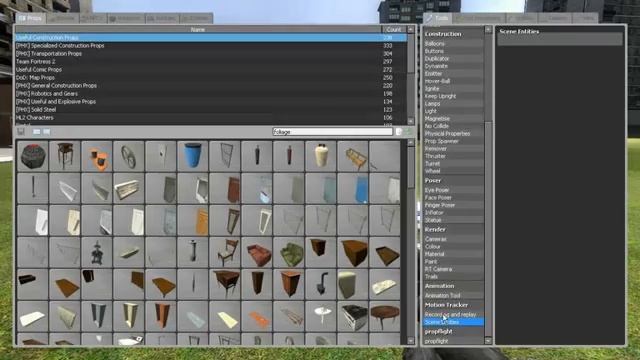Select the Keep Upright tool
This screenshot has height=360, width=640.
pos(453,96)
